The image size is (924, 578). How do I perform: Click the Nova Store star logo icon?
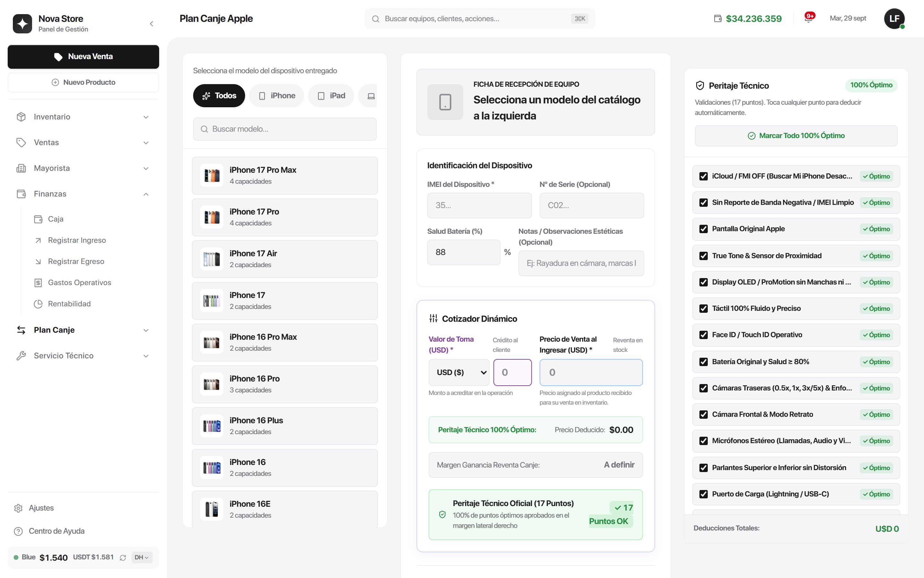22,24
